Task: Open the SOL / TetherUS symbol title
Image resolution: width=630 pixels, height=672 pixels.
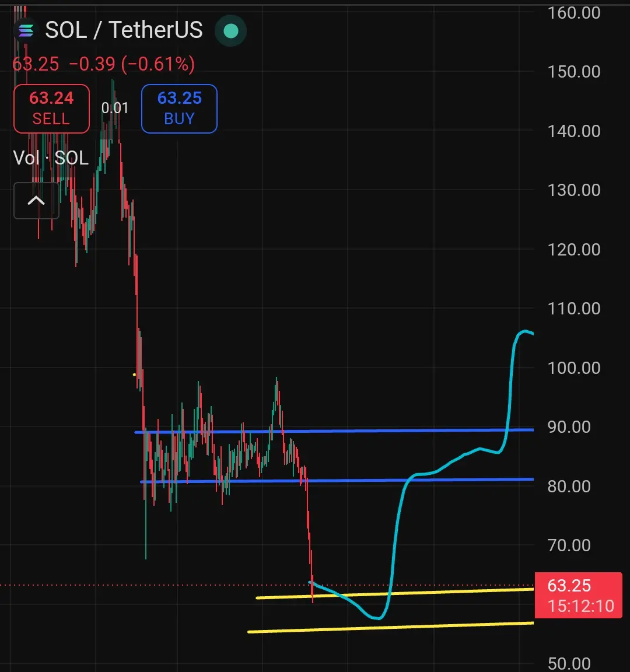Action: [124, 30]
